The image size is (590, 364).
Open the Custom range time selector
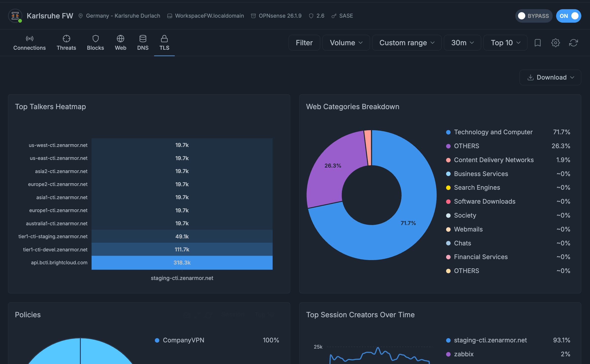407,43
